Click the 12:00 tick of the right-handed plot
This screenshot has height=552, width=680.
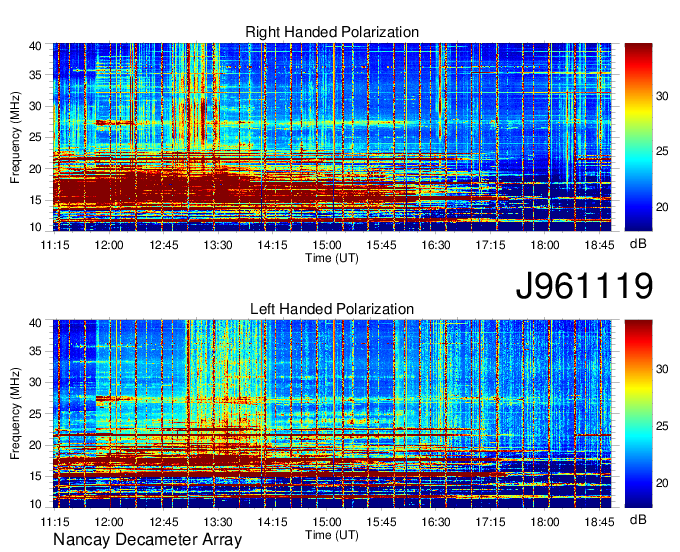pyautogui.click(x=109, y=245)
